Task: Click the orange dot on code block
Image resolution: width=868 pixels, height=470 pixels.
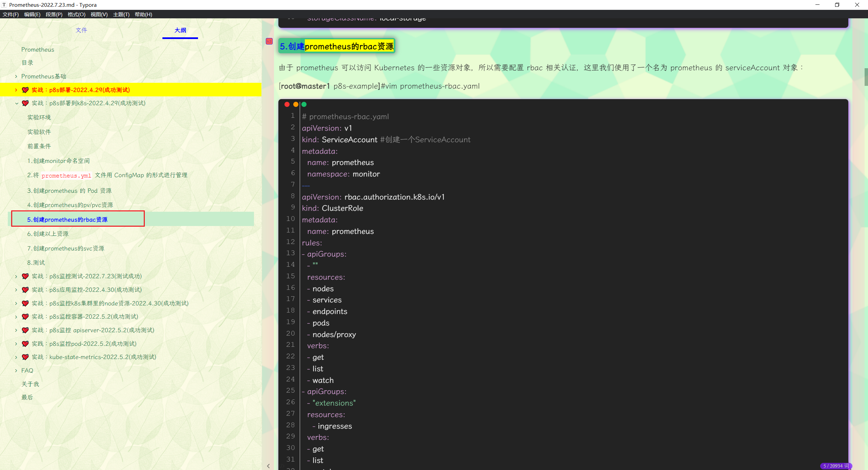Action: point(296,105)
